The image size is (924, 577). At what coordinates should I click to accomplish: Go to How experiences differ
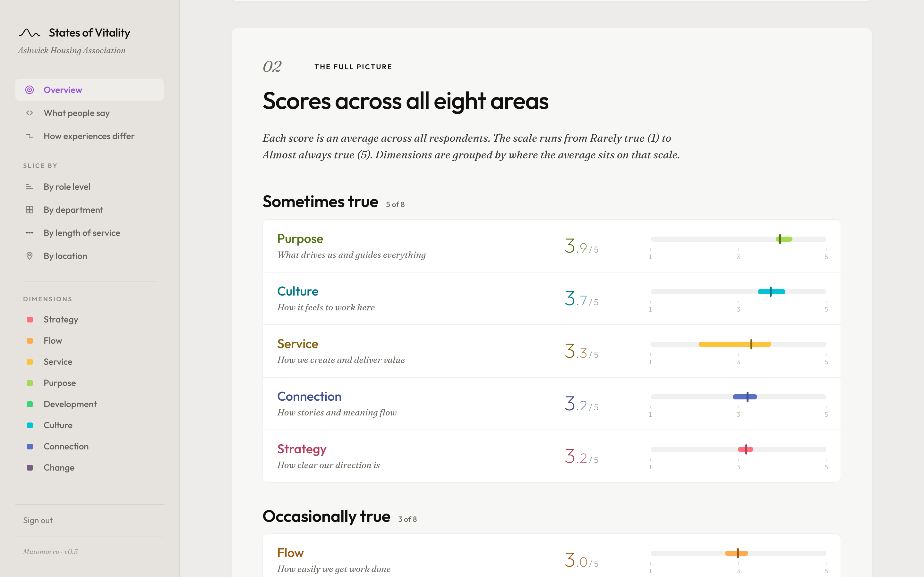pyautogui.click(x=89, y=136)
